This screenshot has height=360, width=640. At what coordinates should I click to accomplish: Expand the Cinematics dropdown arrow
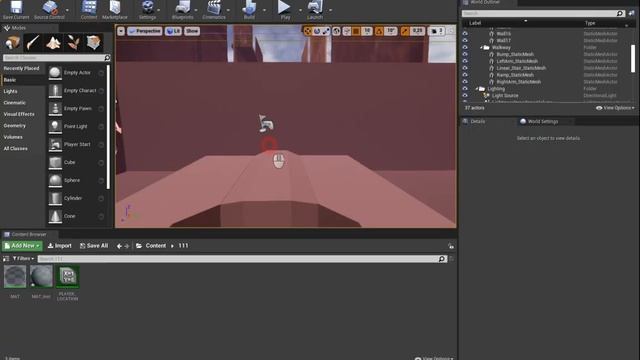pos(228,10)
